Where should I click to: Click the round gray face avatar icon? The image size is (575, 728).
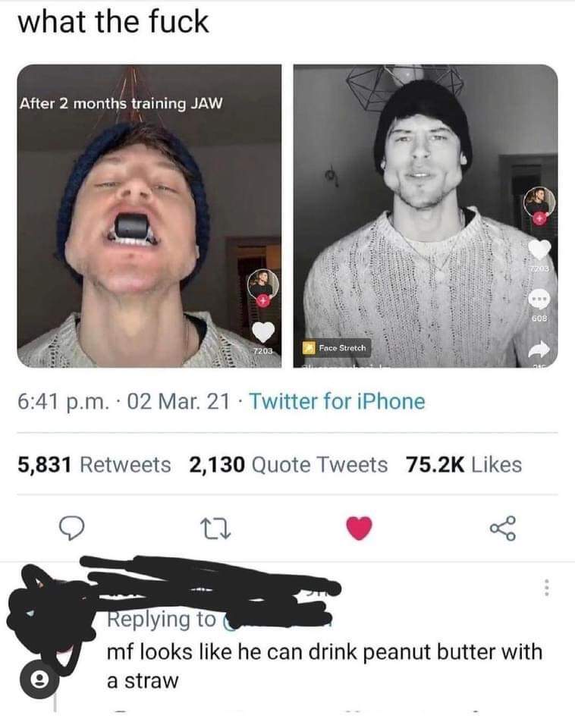point(39,679)
